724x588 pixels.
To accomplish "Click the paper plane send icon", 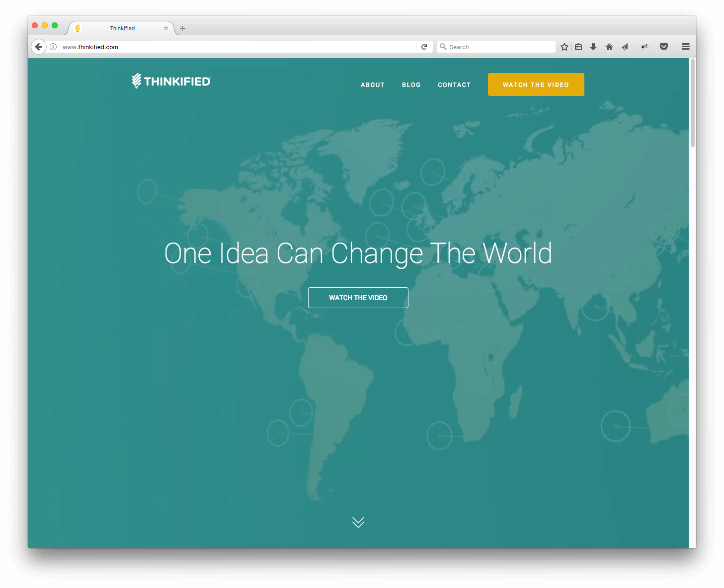I will (x=625, y=47).
